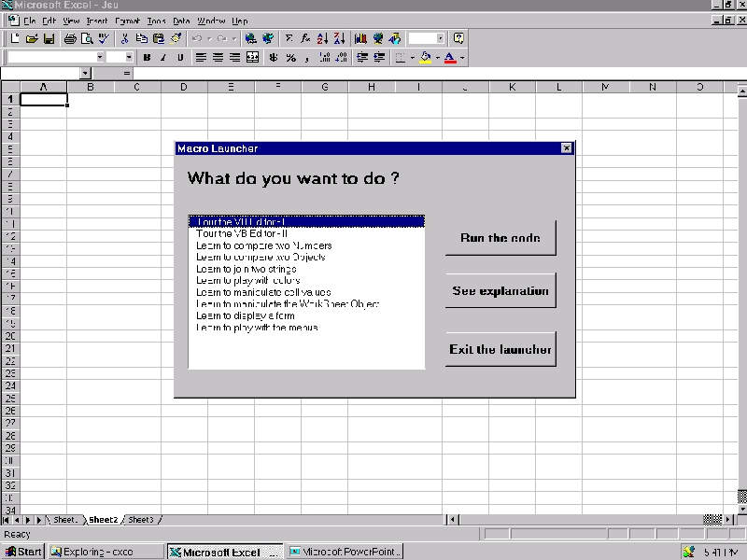747x560 pixels.
Task: Launch the Chart Wizard icon
Action: point(360,38)
